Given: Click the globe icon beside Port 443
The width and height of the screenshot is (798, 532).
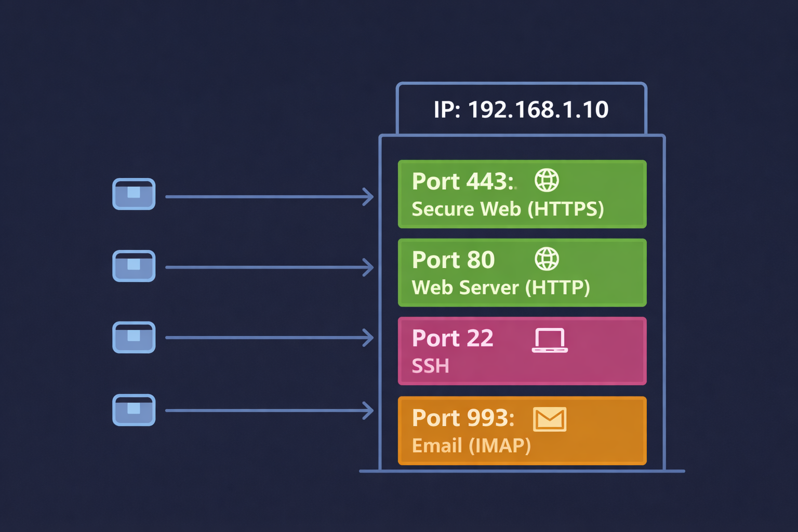Looking at the screenshot, I should [547, 181].
